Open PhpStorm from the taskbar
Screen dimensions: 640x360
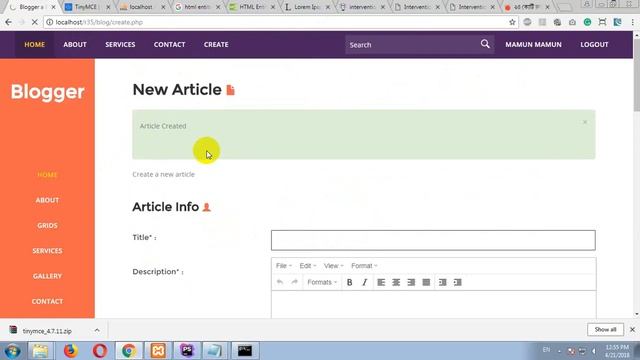187,351
